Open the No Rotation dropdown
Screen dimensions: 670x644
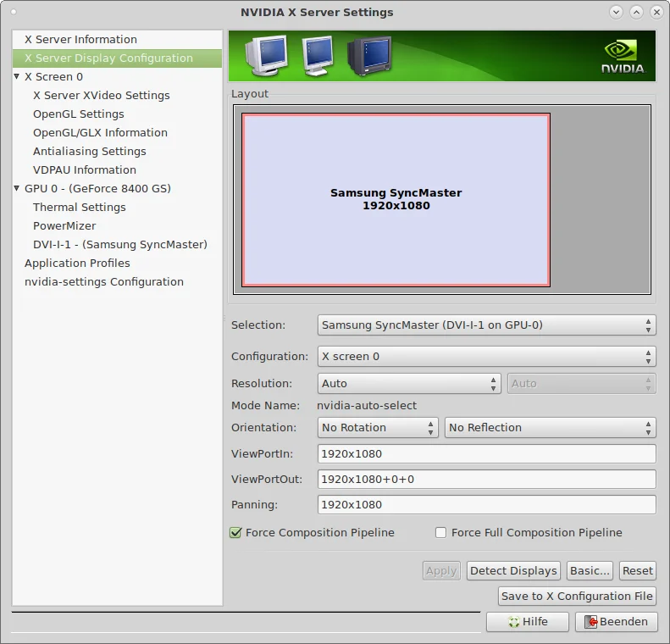(x=378, y=427)
